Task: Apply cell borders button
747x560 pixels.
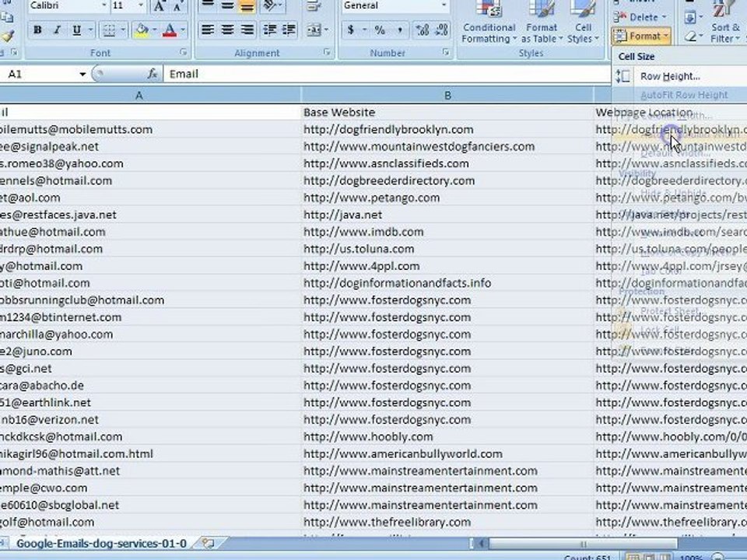Action: [109, 30]
